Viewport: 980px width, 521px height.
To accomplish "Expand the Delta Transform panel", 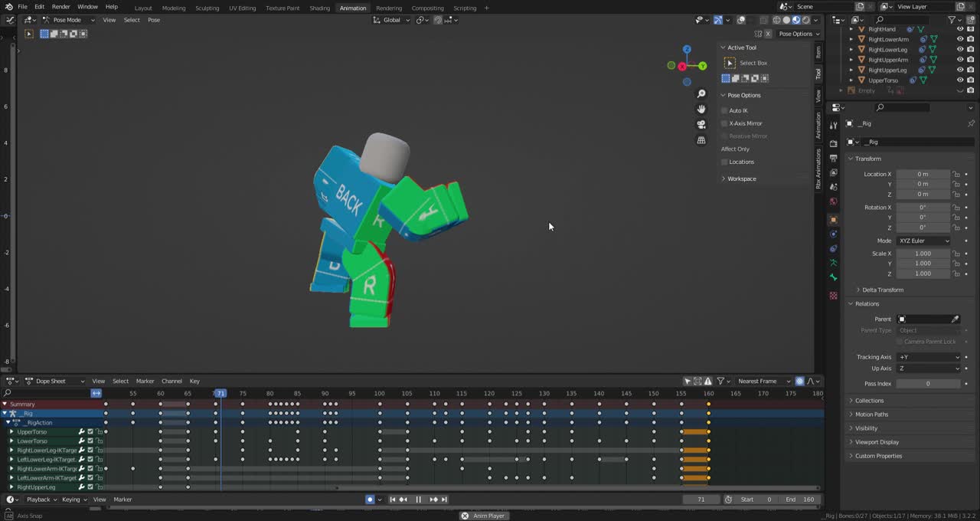I will 882,290.
